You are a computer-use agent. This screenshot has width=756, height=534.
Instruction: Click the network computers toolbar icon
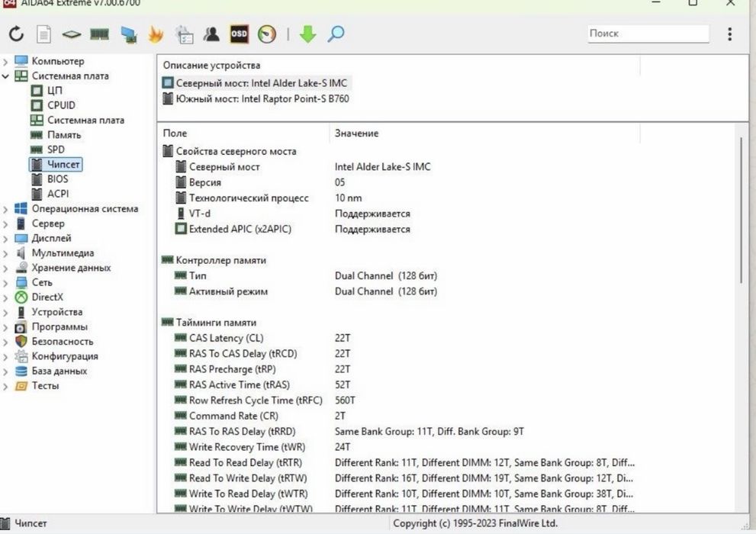pyautogui.click(x=128, y=34)
